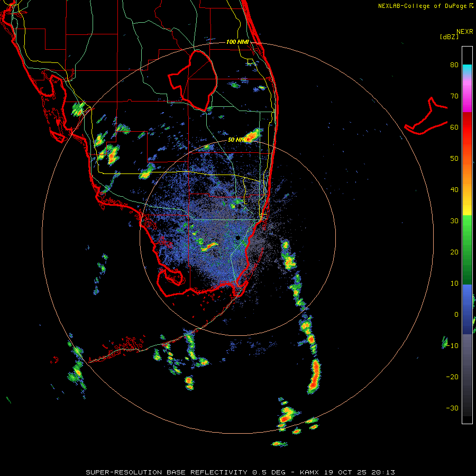Pick the gray band near -20 dBZ
This screenshot has height=476, width=476.
pos(467,375)
